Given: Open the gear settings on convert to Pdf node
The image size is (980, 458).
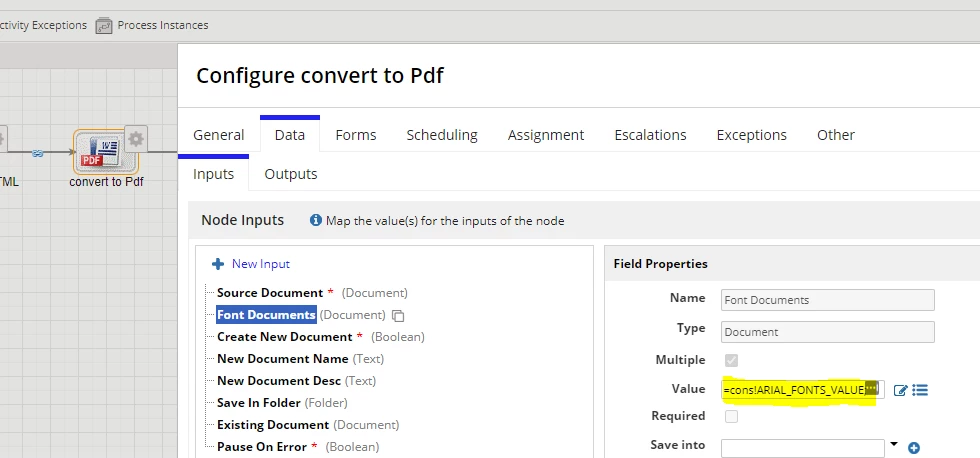Looking at the screenshot, I should pyautogui.click(x=136, y=139).
